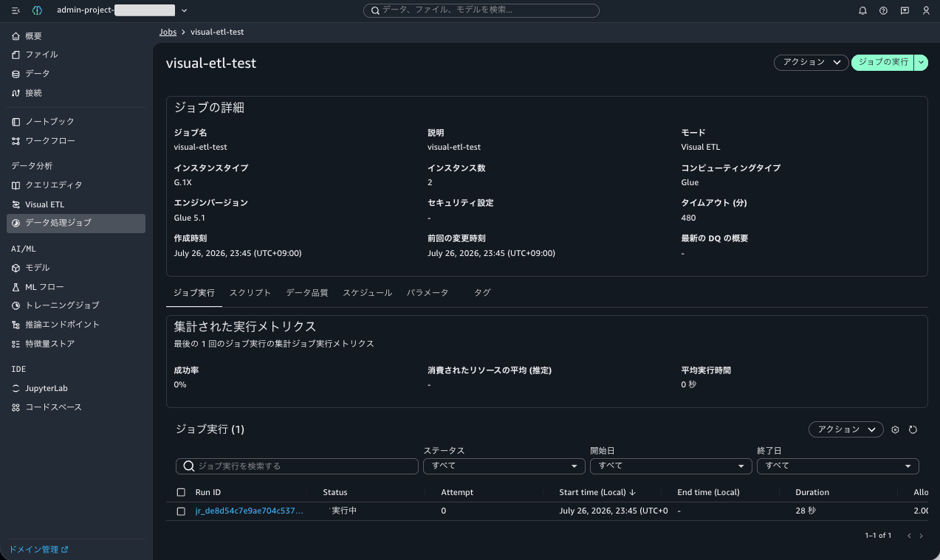Viewport: 940px width, 560px height.
Task: Open job runs table settings gear
Action: coord(895,429)
